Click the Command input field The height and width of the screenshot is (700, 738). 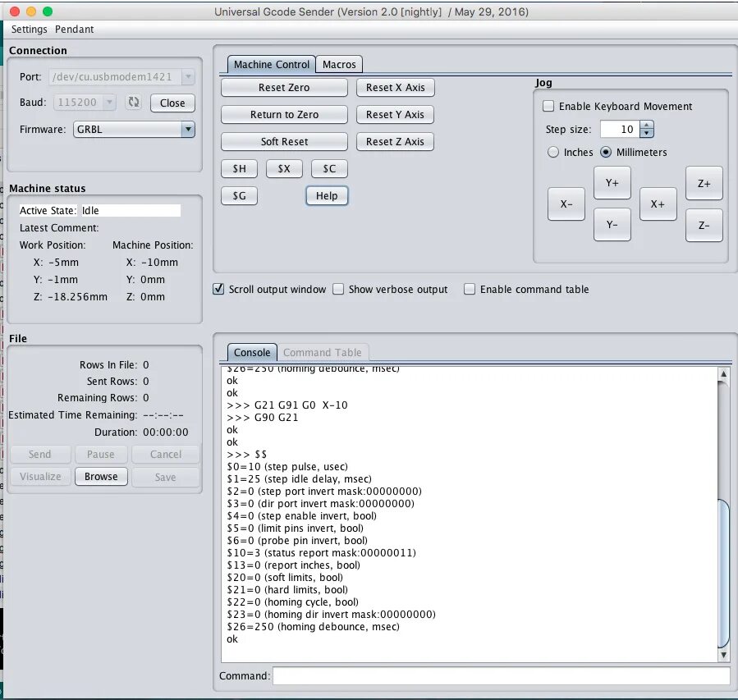(x=502, y=676)
